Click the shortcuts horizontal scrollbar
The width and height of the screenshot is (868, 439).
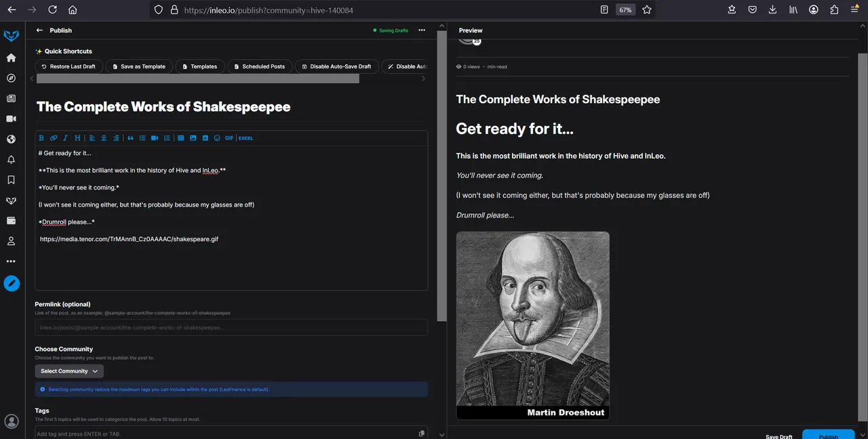coord(198,79)
